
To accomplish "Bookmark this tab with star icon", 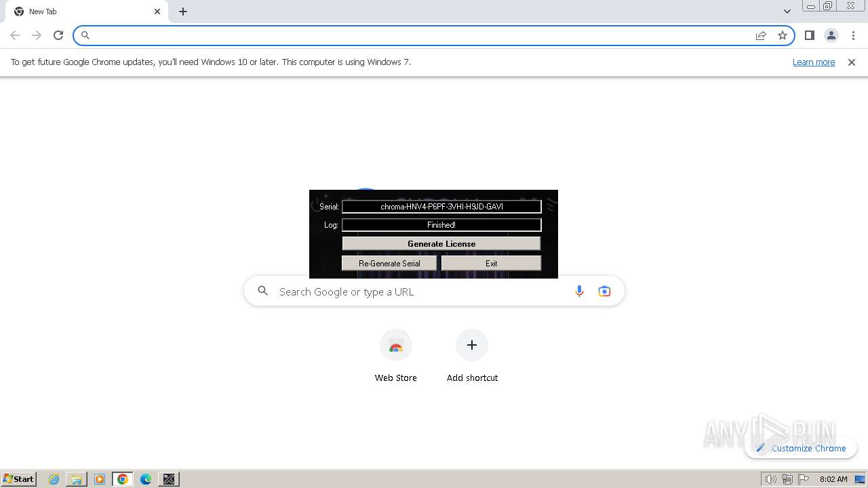I will point(783,35).
